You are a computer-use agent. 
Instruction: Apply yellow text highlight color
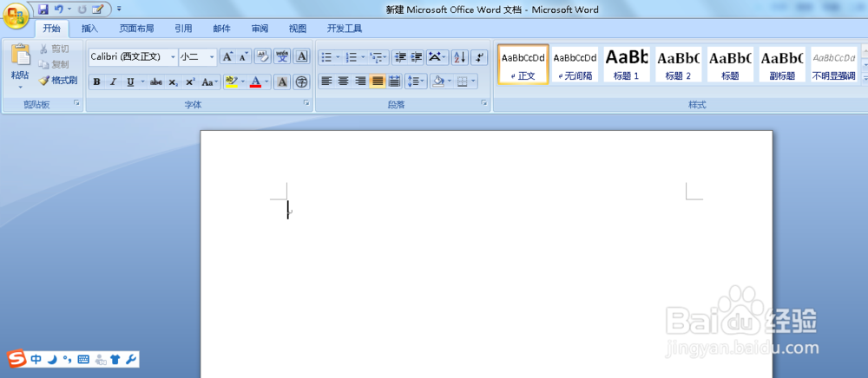232,82
